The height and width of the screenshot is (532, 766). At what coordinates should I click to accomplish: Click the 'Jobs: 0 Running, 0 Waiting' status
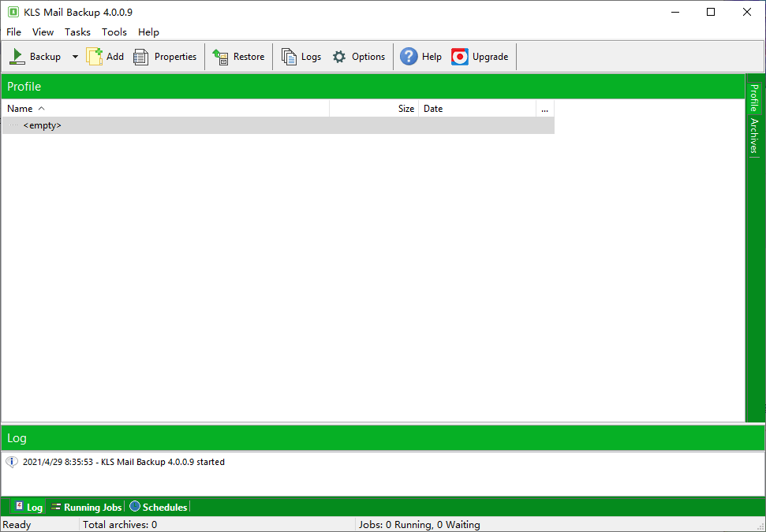pyautogui.click(x=419, y=525)
